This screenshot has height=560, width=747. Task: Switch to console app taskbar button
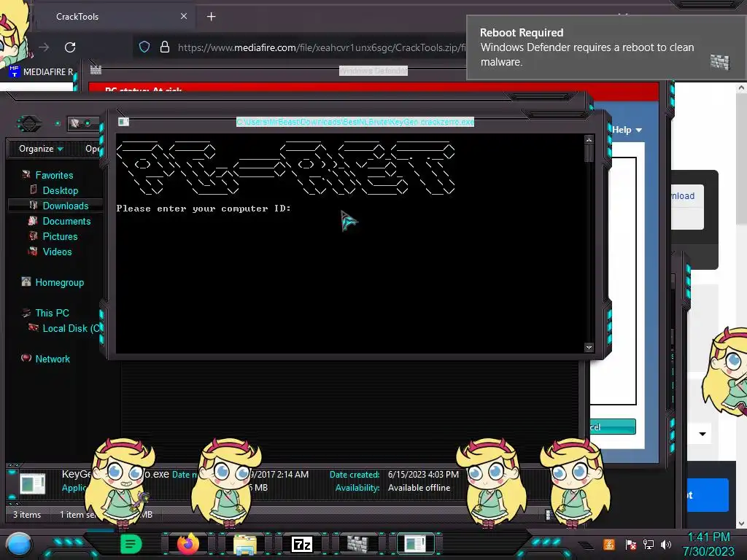pyautogui.click(x=415, y=543)
